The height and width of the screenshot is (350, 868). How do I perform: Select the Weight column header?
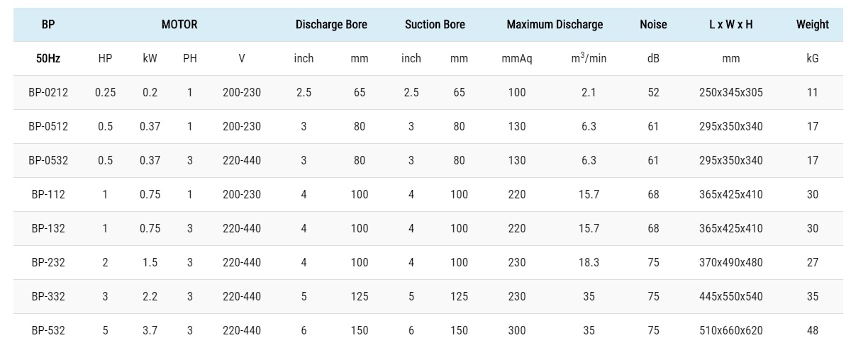click(x=812, y=24)
